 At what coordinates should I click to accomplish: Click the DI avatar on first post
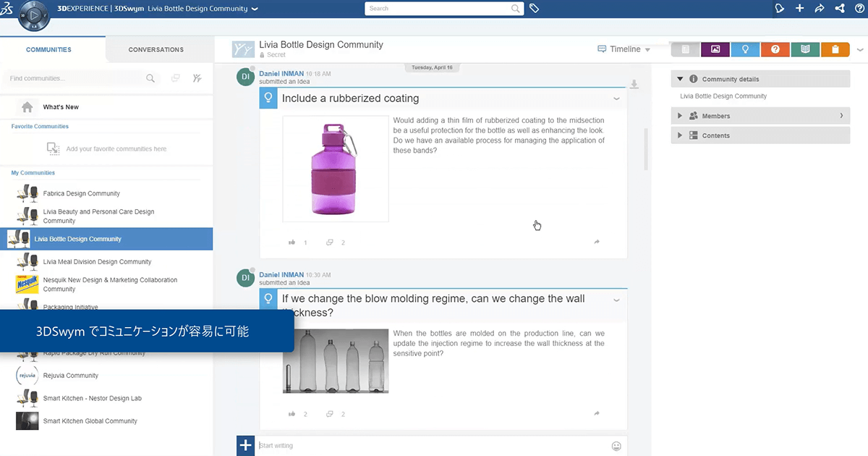[x=246, y=77]
